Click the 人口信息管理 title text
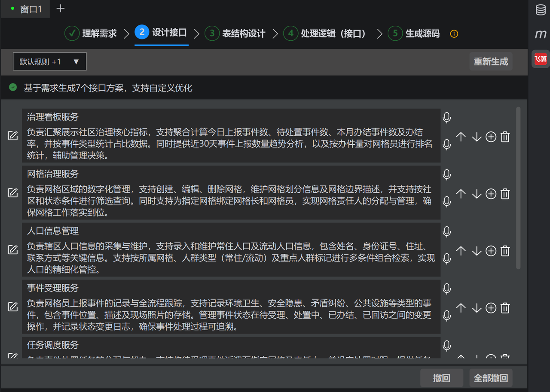 click(x=53, y=231)
